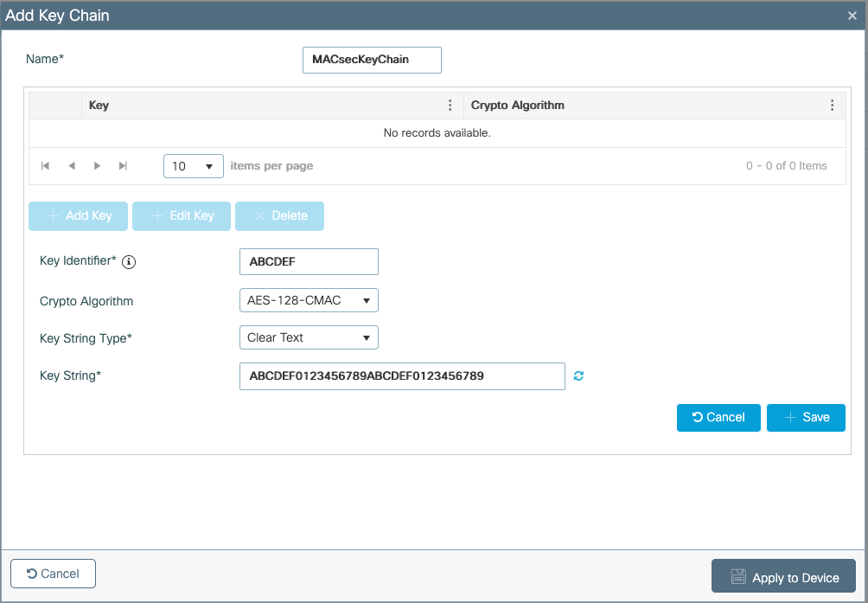Screen dimensions: 868x603
Task: Go to first page of records
Action: click(46, 165)
